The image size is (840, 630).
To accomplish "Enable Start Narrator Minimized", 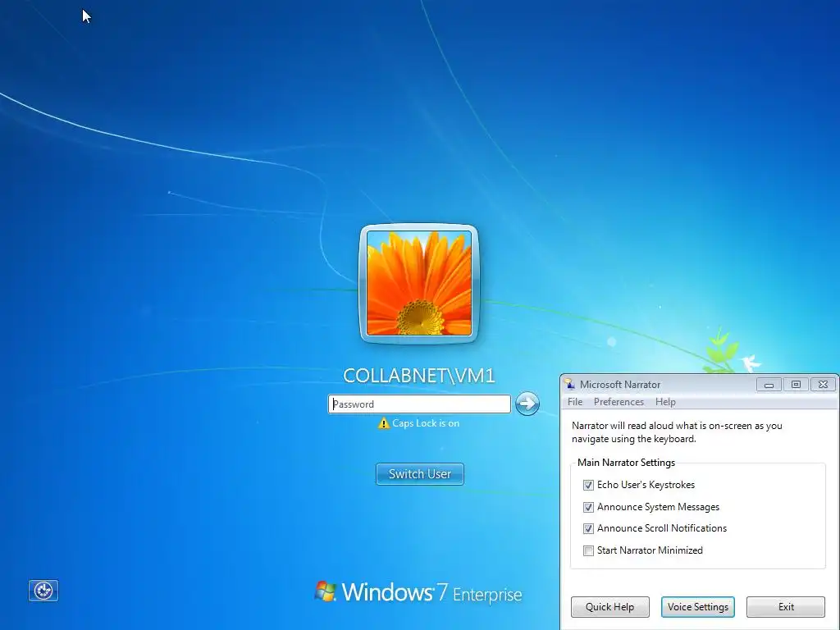I will [x=588, y=550].
